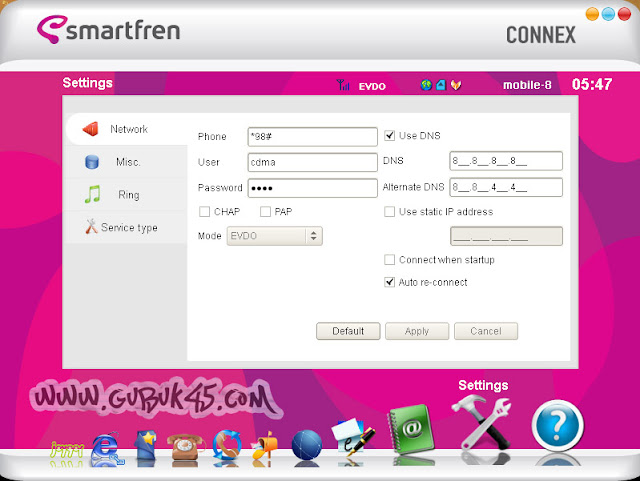
Task: Open the green scribble dock icon
Action: pyautogui.click(x=67, y=450)
